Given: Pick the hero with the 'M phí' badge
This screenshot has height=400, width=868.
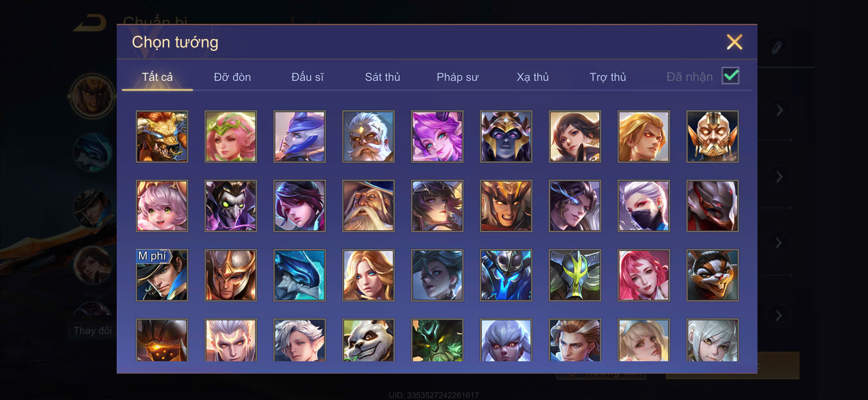Looking at the screenshot, I should pyautogui.click(x=162, y=275).
